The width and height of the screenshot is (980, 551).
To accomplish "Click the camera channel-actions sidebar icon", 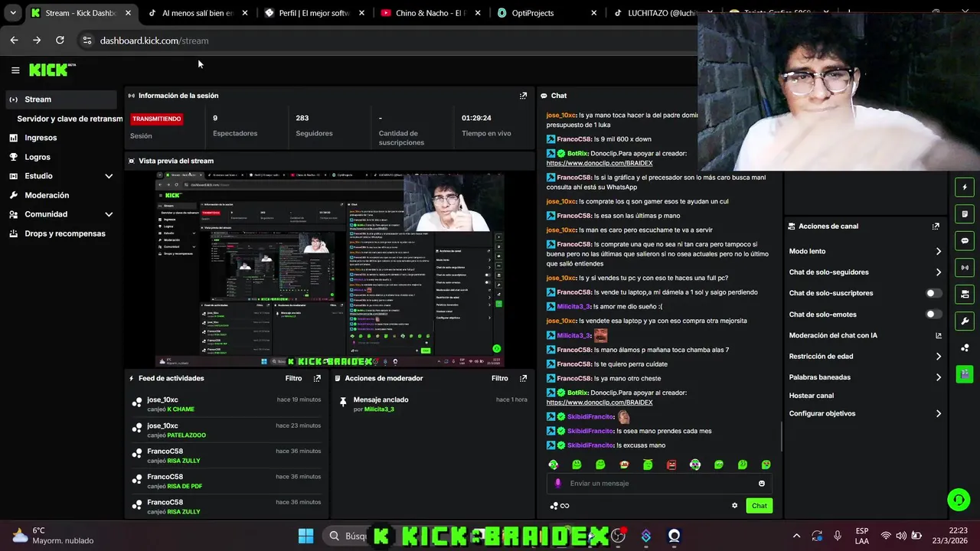I will 965,294.
